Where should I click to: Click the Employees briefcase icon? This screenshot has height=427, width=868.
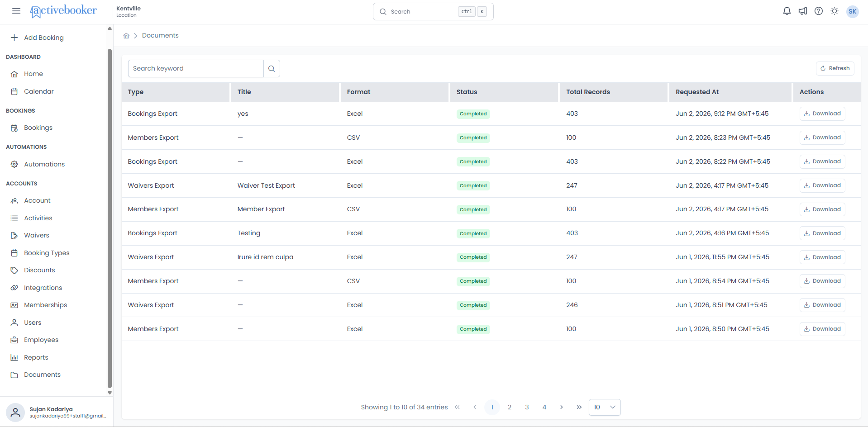[14, 340]
